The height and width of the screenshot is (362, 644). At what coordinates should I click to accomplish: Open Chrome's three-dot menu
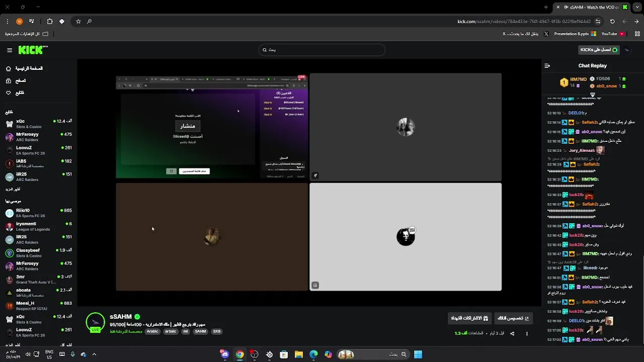pyautogui.click(x=7, y=22)
